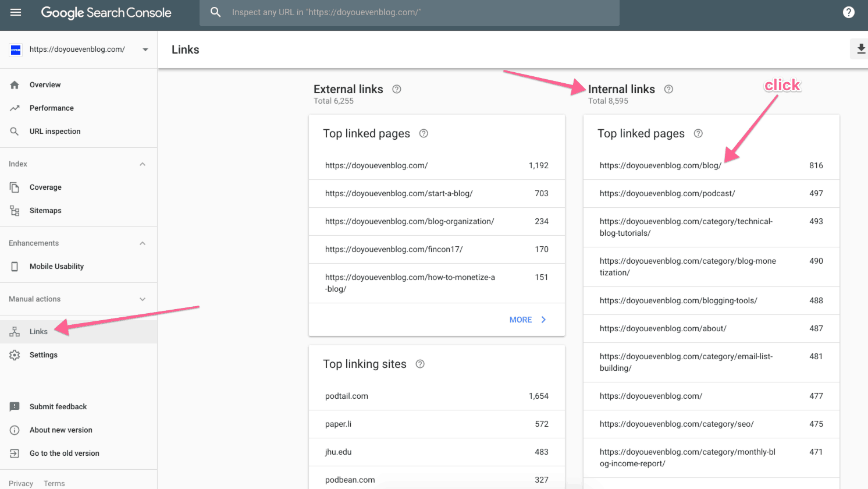Focus the Inspect any URL search field

(410, 13)
